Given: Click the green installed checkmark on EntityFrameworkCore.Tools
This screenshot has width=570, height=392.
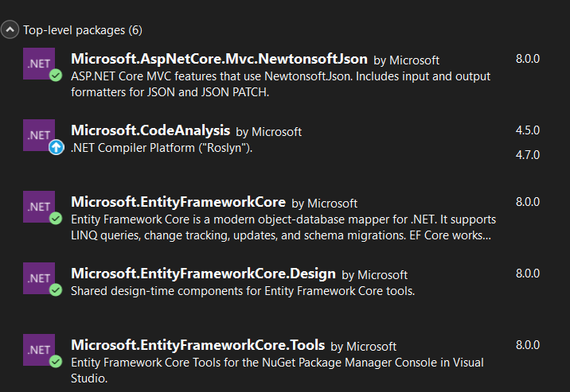Looking at the screenshot, I should pos(56,362).
